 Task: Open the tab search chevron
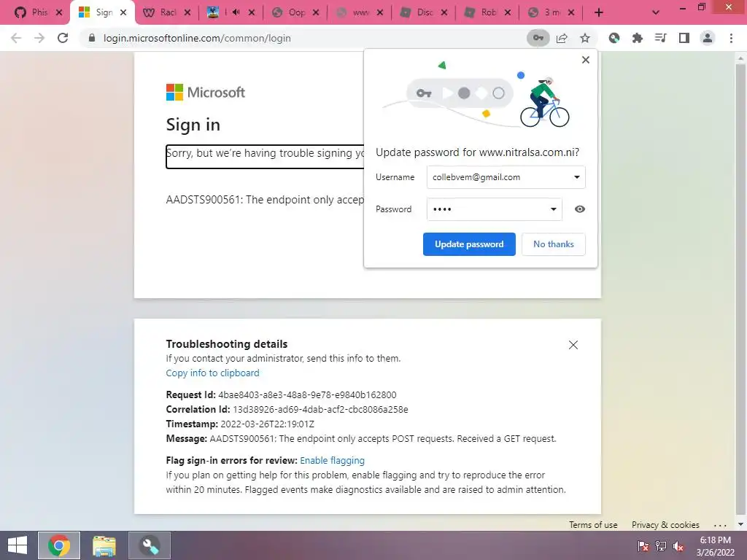(x=656, y=13)
